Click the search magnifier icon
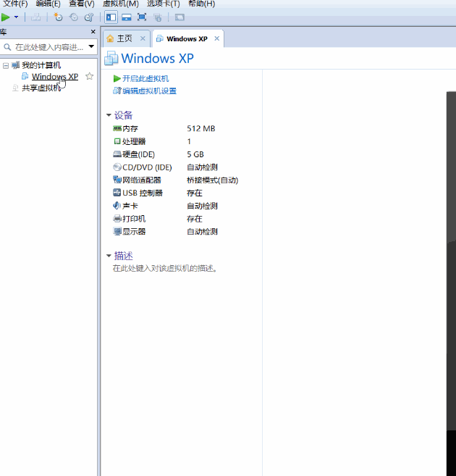 (7, 47)
